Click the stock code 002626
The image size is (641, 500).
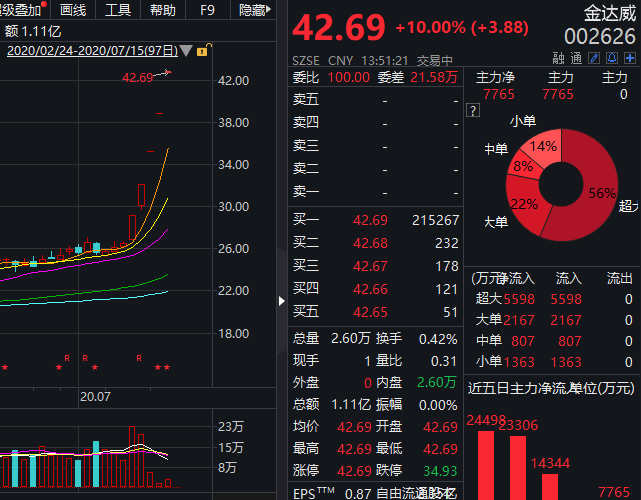point(600,37)
